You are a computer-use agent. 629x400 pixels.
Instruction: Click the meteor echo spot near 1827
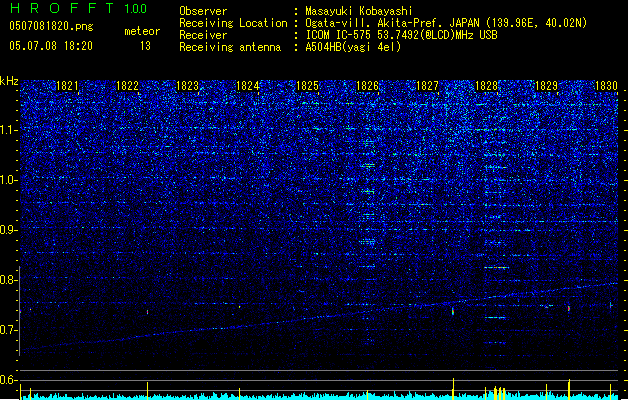click(453, 311)
